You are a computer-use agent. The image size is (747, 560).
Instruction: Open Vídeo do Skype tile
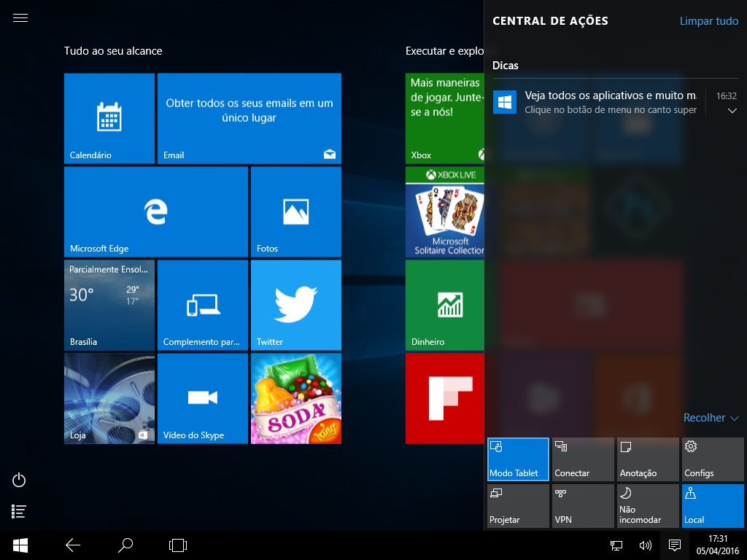(x=202, y=398)
